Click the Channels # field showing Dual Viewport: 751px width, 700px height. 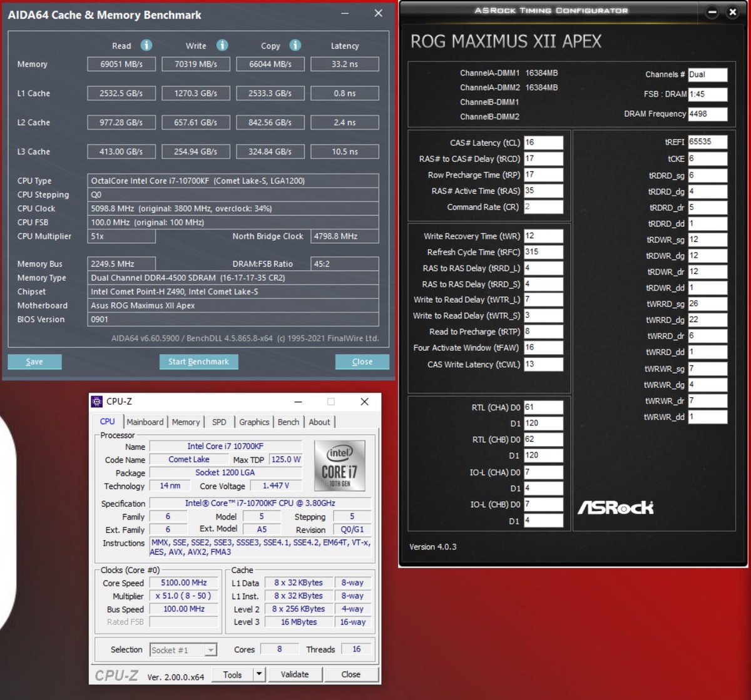(x=708, y=74)
